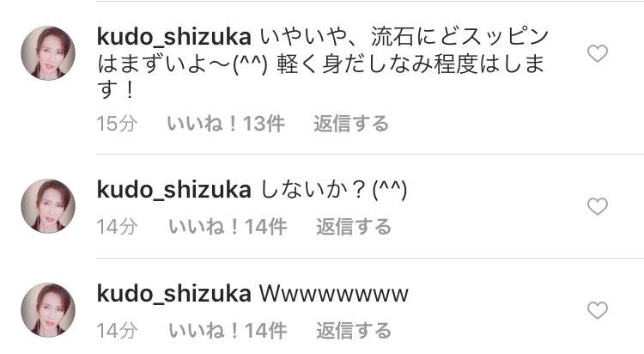Open kudo_shizuka username on the Wwwwwwww comment
Screen dimensions: 644x354
point(173,295)
